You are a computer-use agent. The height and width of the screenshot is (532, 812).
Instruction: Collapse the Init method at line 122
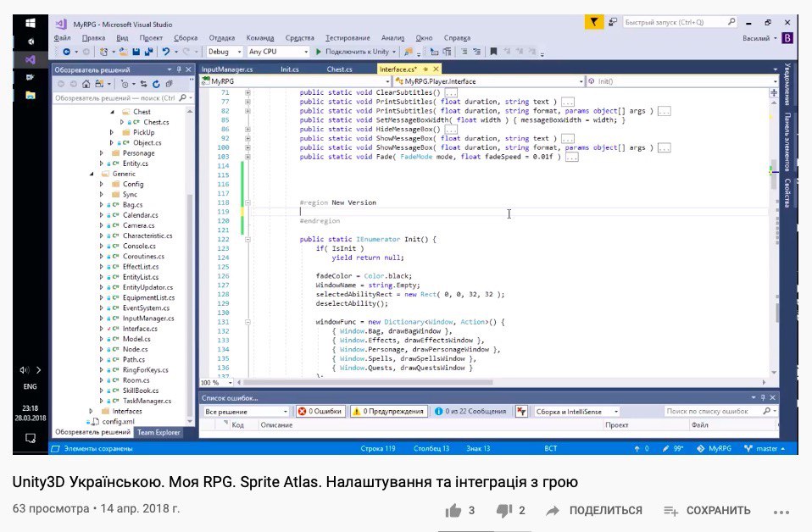pos(247,240)
